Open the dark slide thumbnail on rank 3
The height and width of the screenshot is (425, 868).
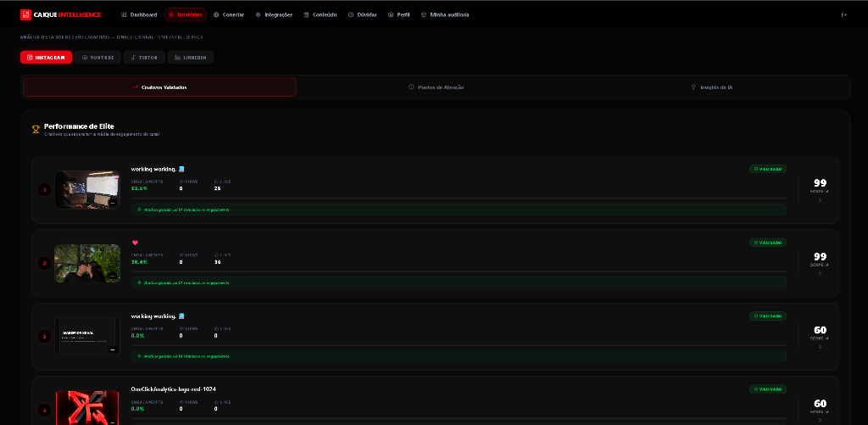click(87, 336)
